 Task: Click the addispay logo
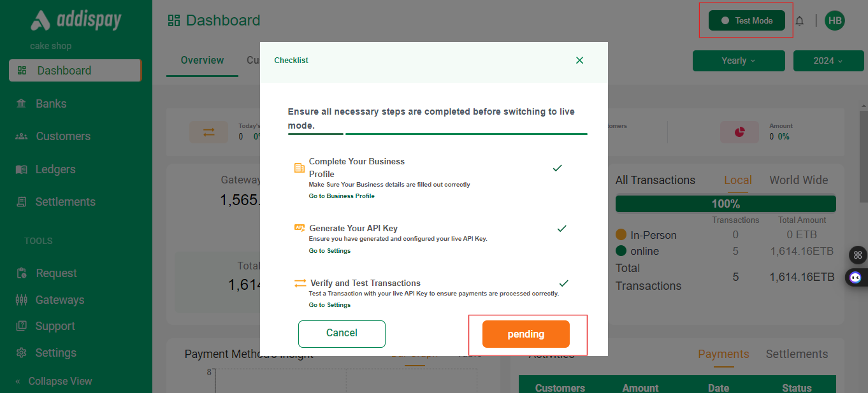pos(76,21)
